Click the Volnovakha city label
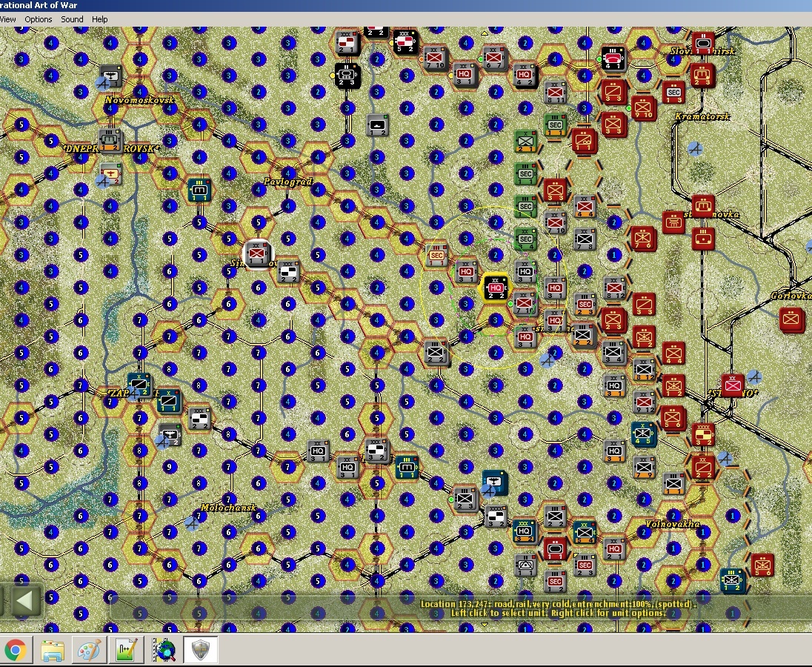This screenshot has width=812, height=667. [673, 524]
